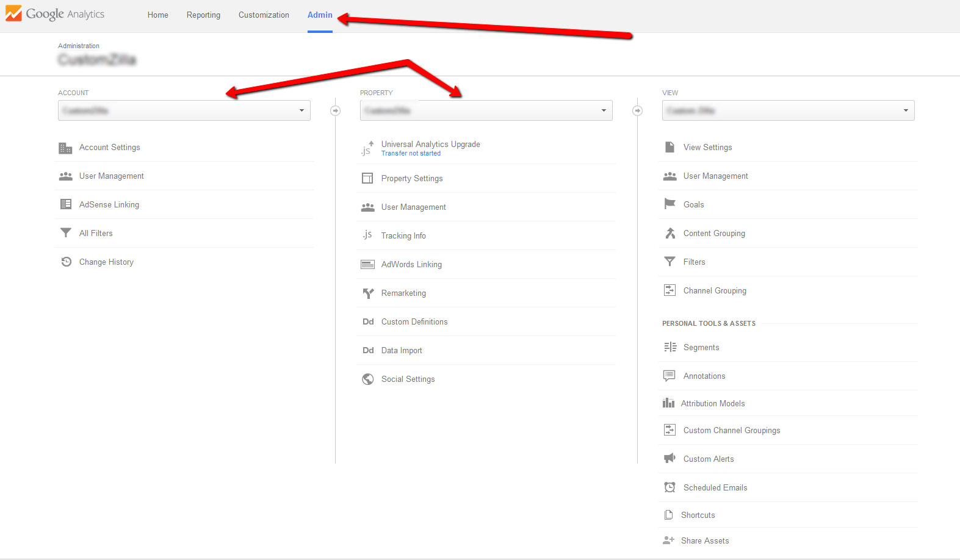This screenshot has height=560, width=960.
Task: Open the Account selector dropdown
Action: click(x=184, y=110)
